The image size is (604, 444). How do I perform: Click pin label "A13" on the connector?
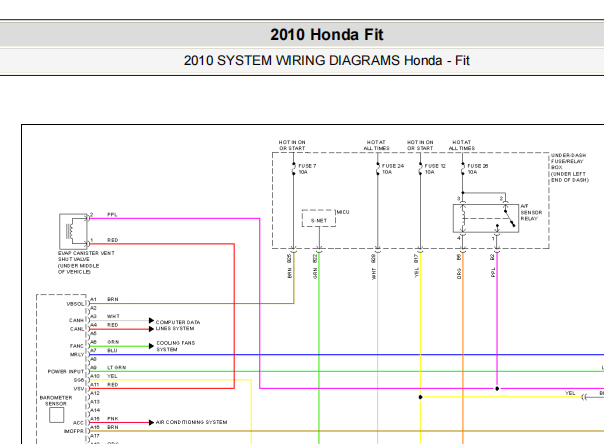point(95,402)
